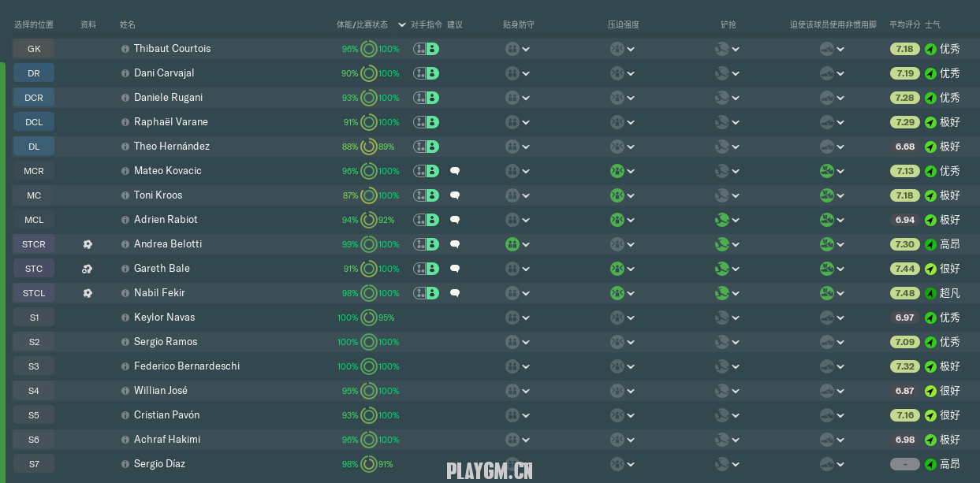Image resolution: width=980 pixels, height=483 pixels.
Task: Open player Federico Bernardeschi's name link
Action: (187, 366)
